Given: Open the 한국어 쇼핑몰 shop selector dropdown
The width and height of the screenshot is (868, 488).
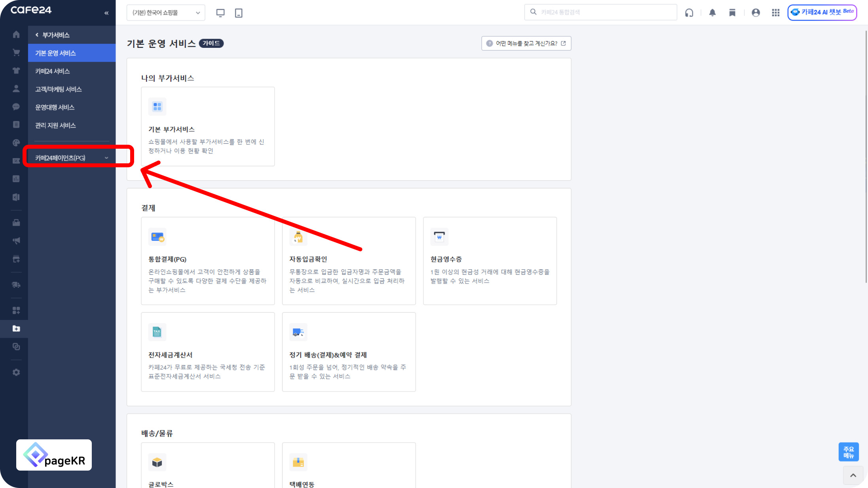Looking at the screenshot, I should (166, 13).
